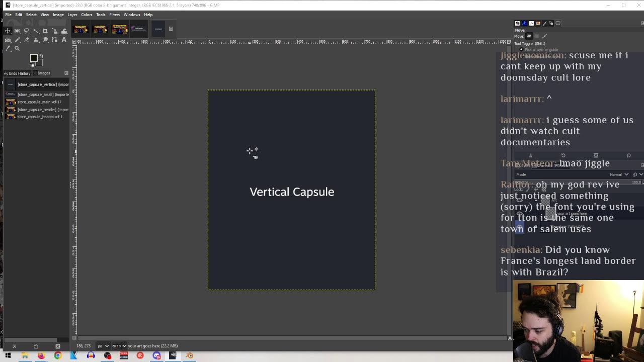644x362 pixels.
Task: Select [store_capsule_small] in Images list
Action: (x=36, y=95)
